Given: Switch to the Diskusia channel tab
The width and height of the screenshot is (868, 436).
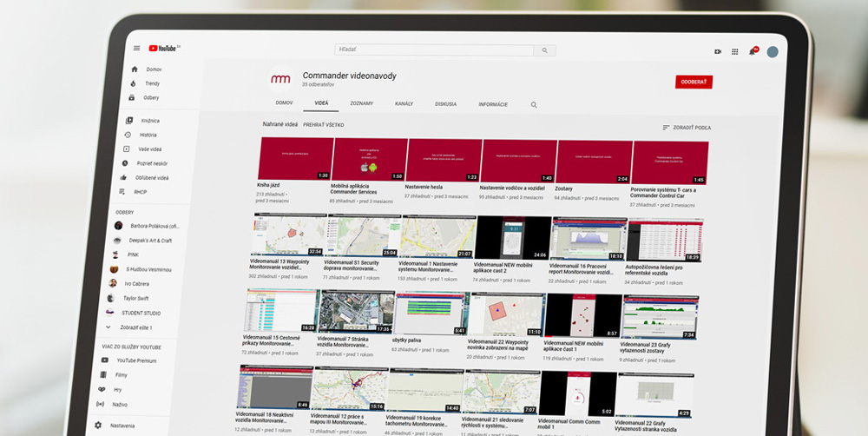Looking at the screenshot, I should (x=445, y=104).
